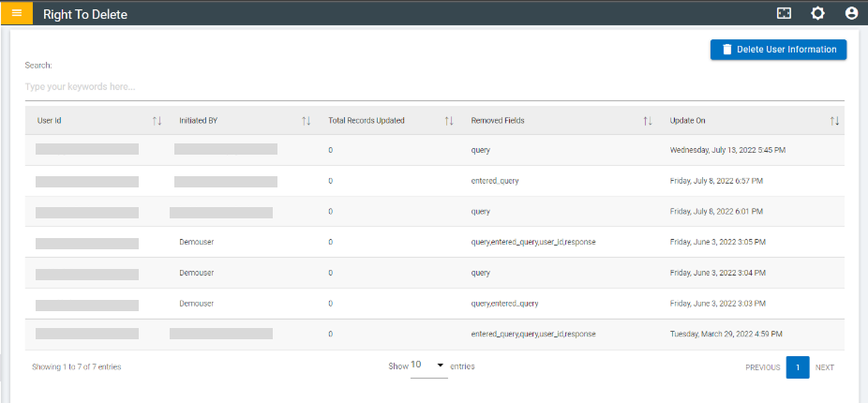This screenshot has height=403, width=868.
Task: Select 'Wednesday, July 13, 2022 5:45 PM' cell
Action: click(x=727, y=150)
